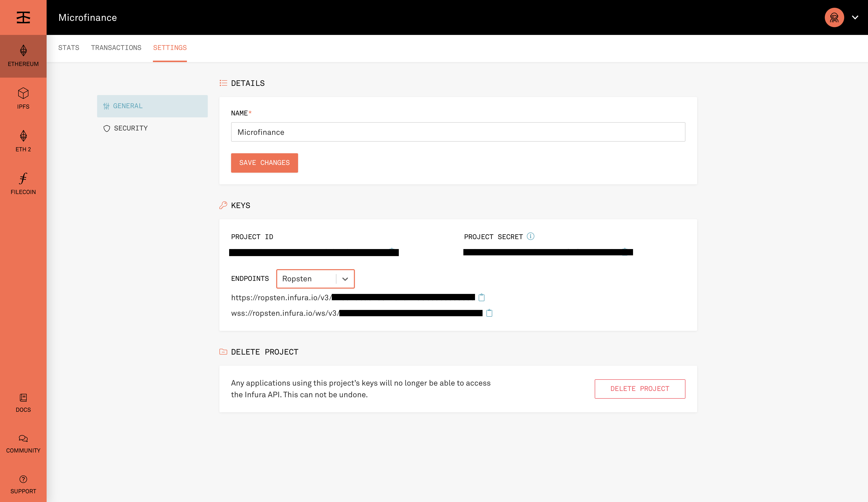Open the IPFS section in sidebar
Image resolution: width=868 pixels, height=502 pixels.
pos(23,98)
